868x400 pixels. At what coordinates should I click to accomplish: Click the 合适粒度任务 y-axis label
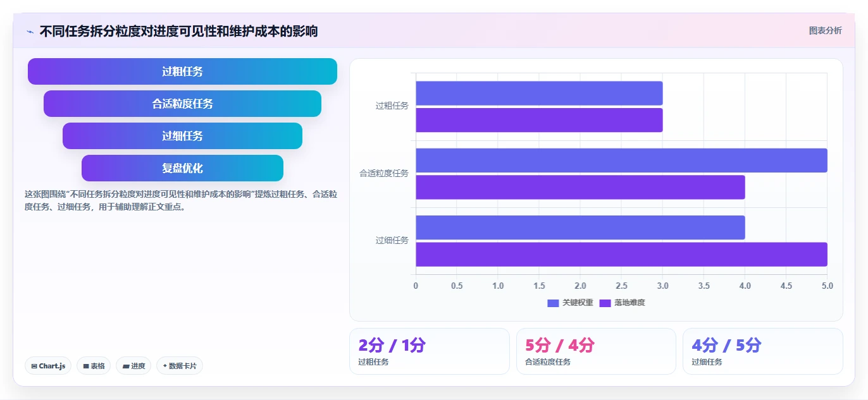pyautogui.click(x=384, y=173)
